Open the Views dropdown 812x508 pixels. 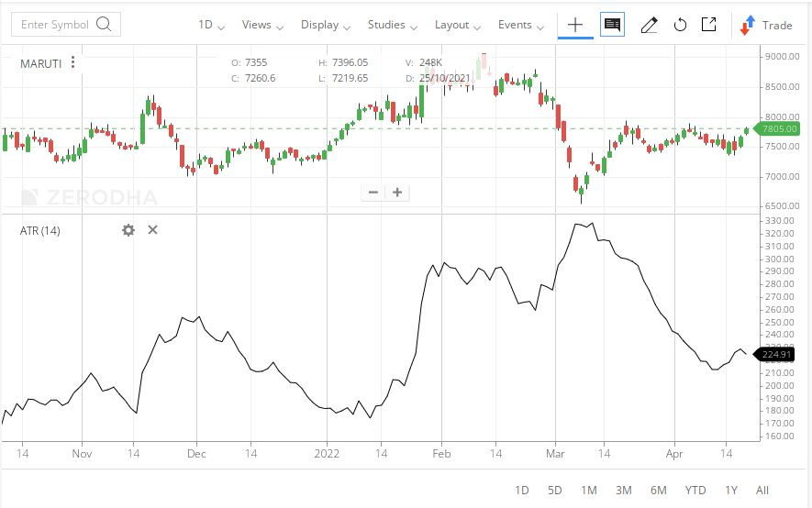[x=262, y=25]
